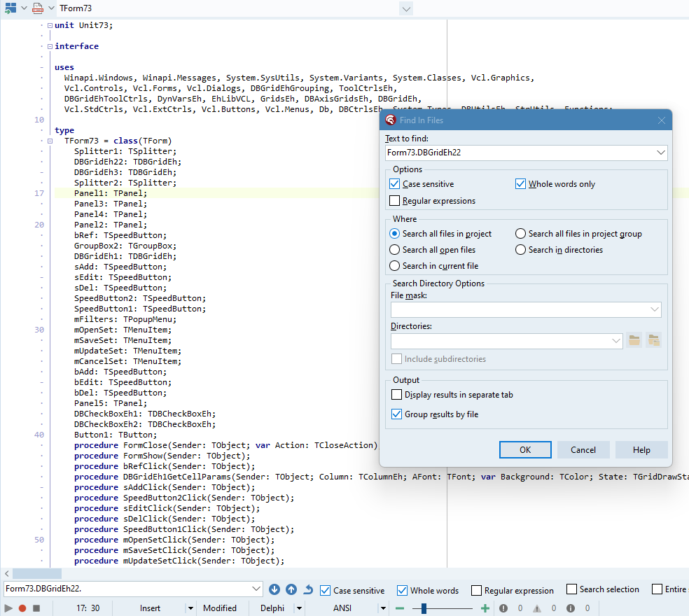Image resolution: width=689 pixels, height=616 pixels.
Task: Click the editor zoom slider handle
Action: [x=424, y=608]
